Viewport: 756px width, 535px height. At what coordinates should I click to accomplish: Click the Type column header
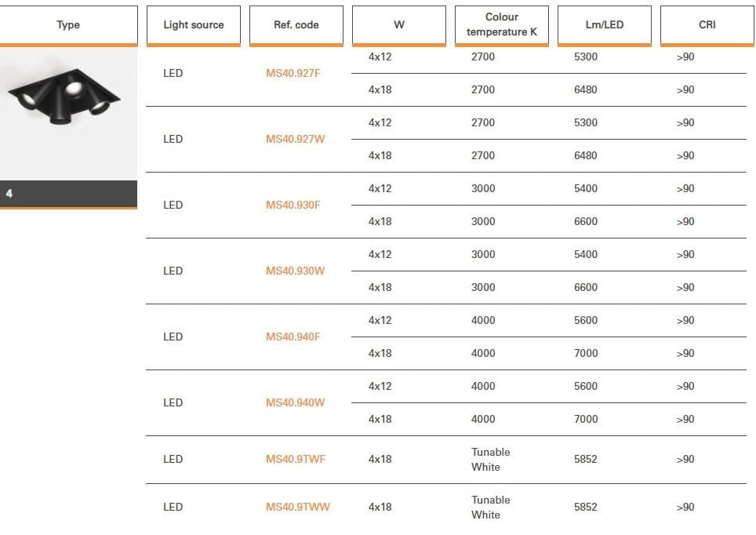(68, 25)
